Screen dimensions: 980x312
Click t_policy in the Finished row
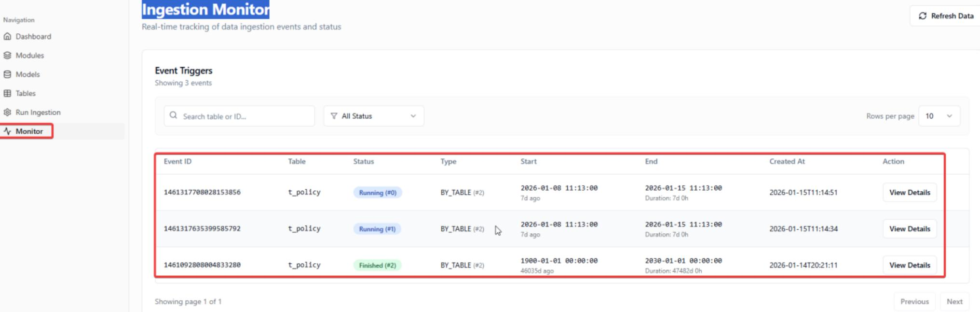(304, 265)
